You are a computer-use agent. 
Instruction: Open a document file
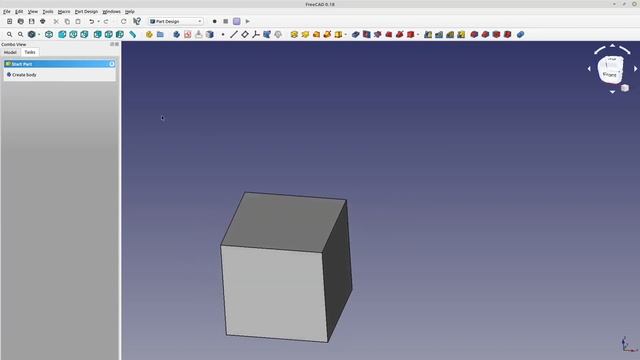[x=20, y=21]
